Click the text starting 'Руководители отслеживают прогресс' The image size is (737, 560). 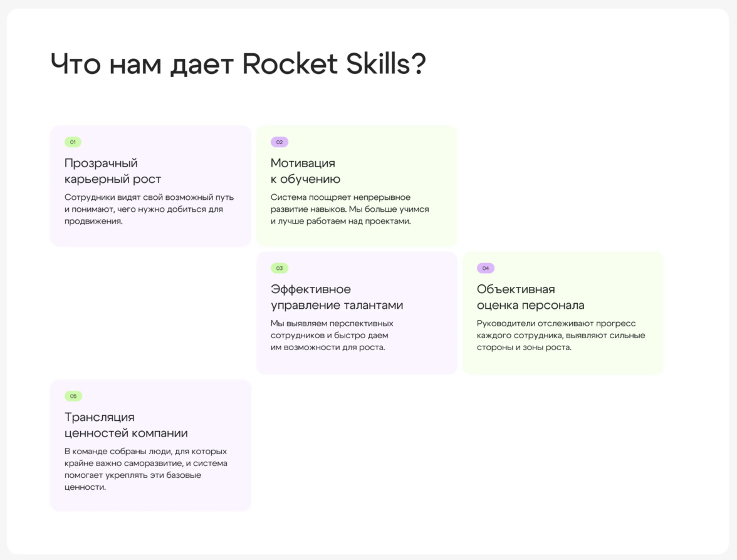tap(561, 336)
